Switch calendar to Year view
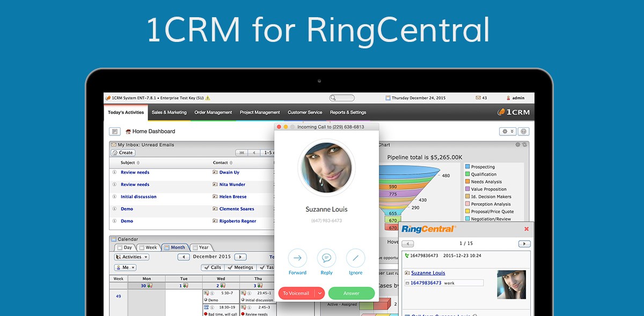Image resolution: width=644 pixels, height=316 pixels. 201,247
